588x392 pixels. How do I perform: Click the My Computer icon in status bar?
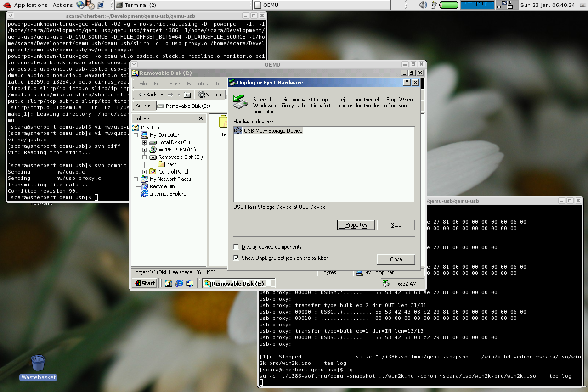359,272
